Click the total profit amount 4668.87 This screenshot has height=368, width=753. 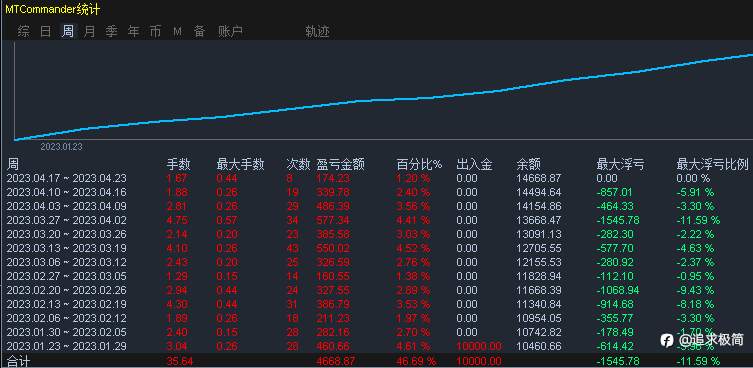point(335,361)
